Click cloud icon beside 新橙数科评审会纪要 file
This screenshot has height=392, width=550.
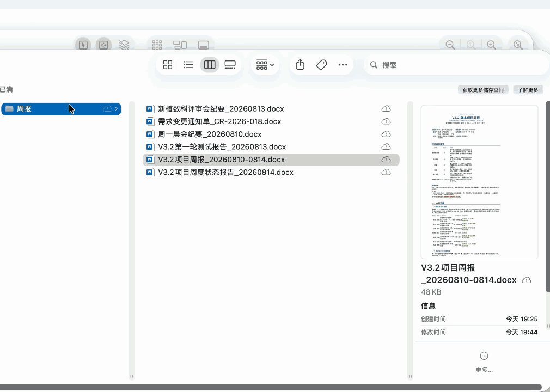(x=386, y=109)
